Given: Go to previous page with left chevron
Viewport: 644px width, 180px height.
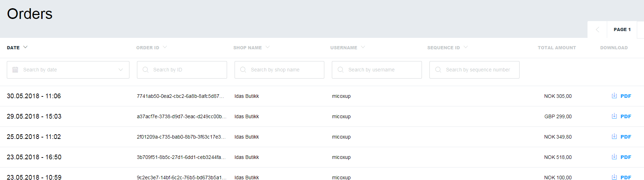Looking at the screenshot, I should coord(597,30).
